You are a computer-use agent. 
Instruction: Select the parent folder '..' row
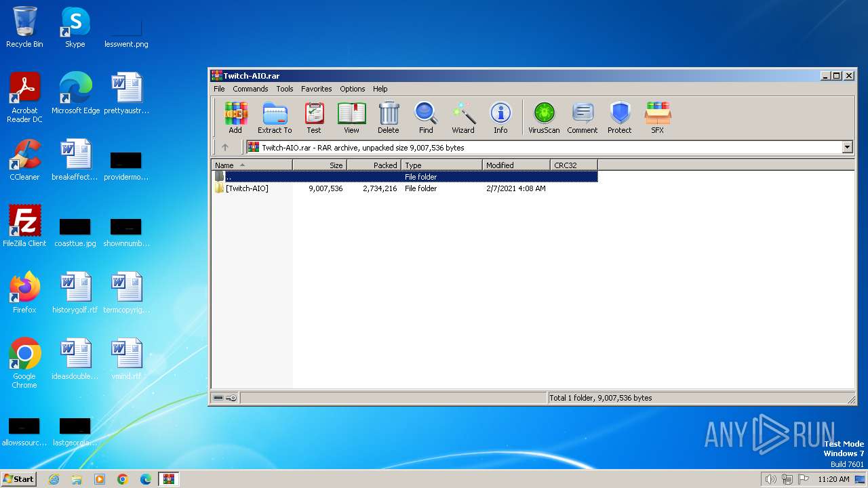click(405, 177)
